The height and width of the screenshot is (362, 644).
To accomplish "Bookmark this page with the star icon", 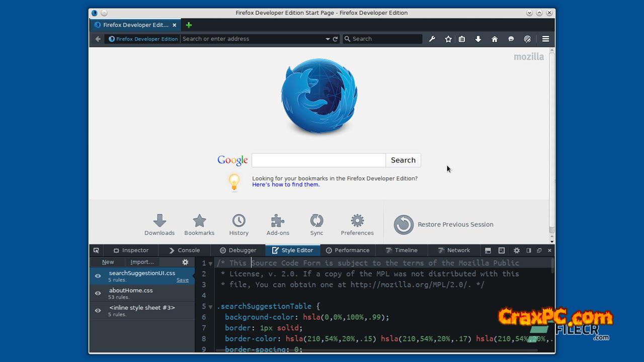I will [448, 39].
